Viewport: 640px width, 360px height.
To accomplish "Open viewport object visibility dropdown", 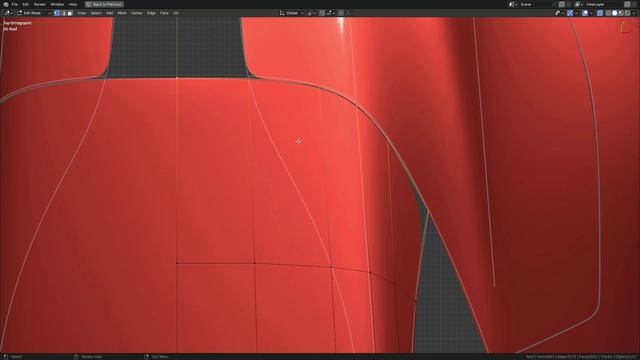I will [559, 13].
